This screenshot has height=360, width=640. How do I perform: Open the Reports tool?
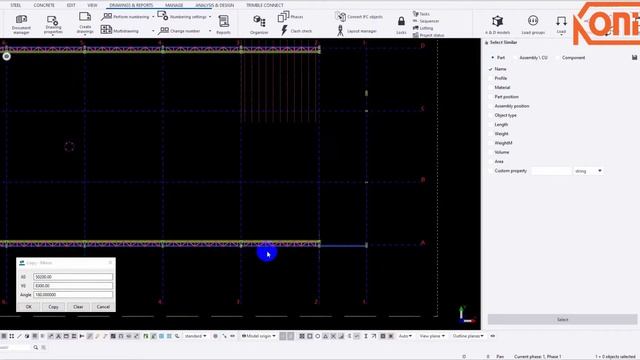[x=223, y=24]
